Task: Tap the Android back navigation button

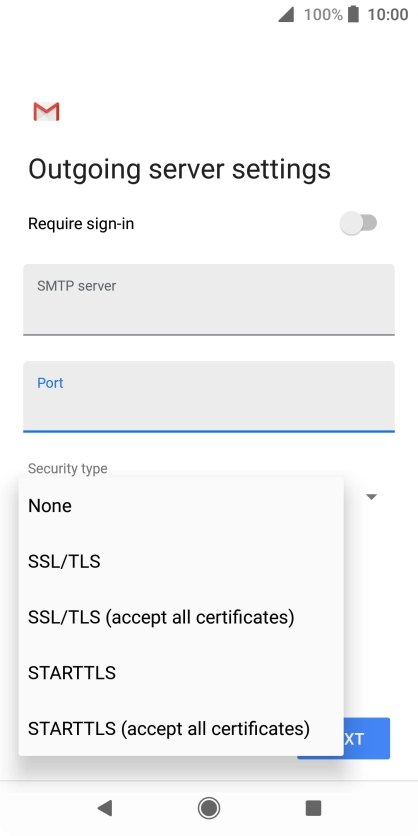Action: 104,808
